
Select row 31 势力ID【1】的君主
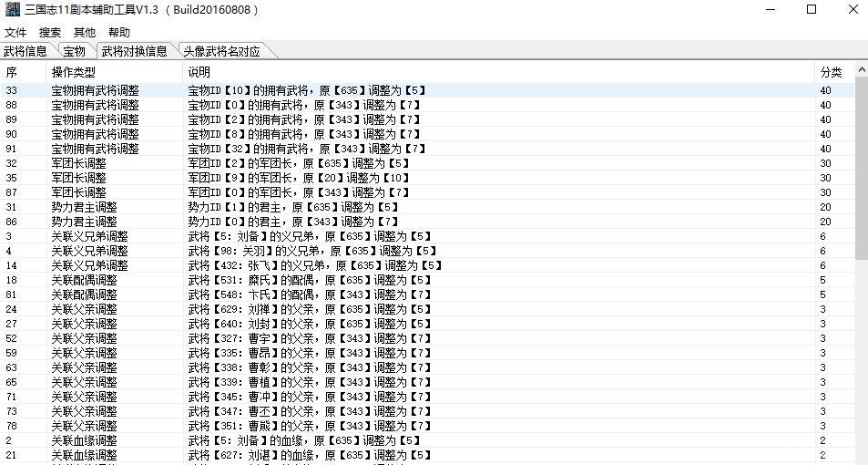427,207
